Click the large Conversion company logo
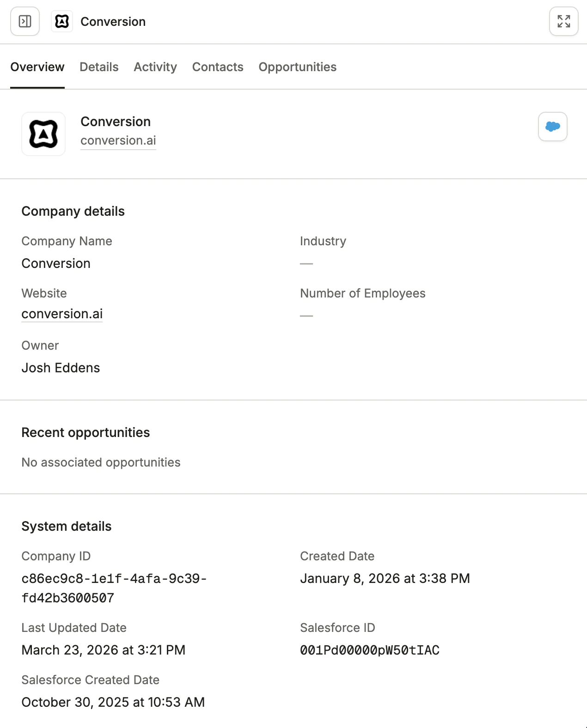 pyautogui.click(x=43, y=134)
